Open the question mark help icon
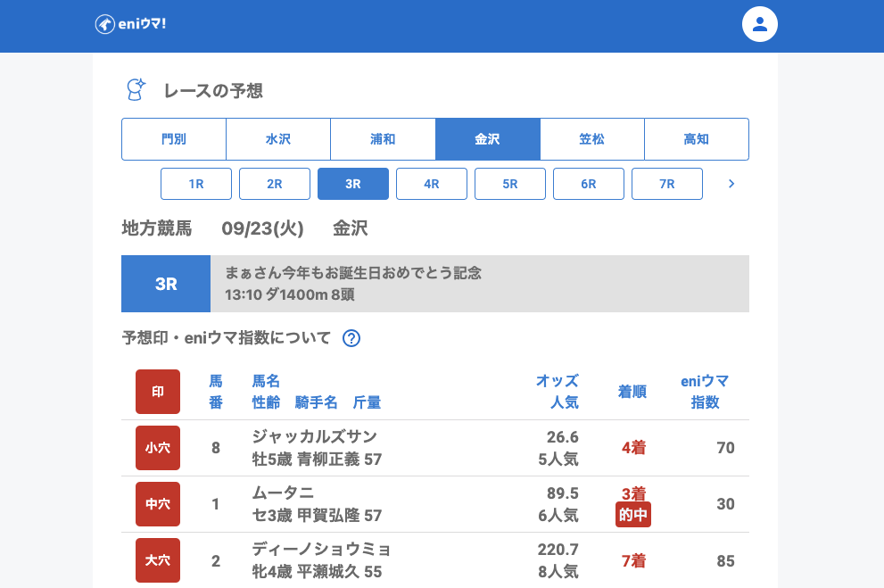 click(x=351, y=338)
